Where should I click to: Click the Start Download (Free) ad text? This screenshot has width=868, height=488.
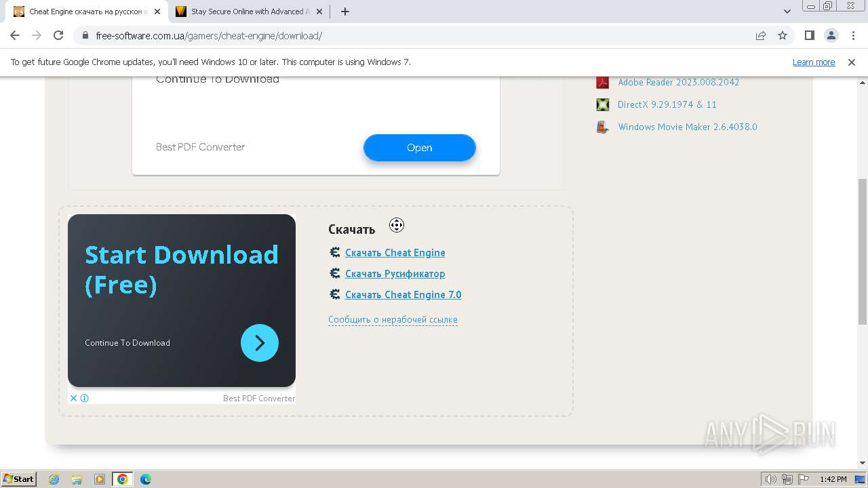[x=182, y=269]
